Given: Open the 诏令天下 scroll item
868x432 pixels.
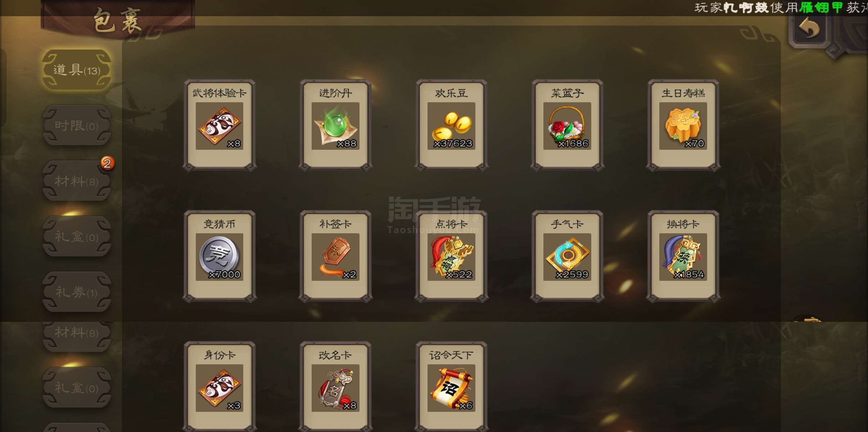Looking at the screenshot, I should pyautogui.click(x=451, y=387).
